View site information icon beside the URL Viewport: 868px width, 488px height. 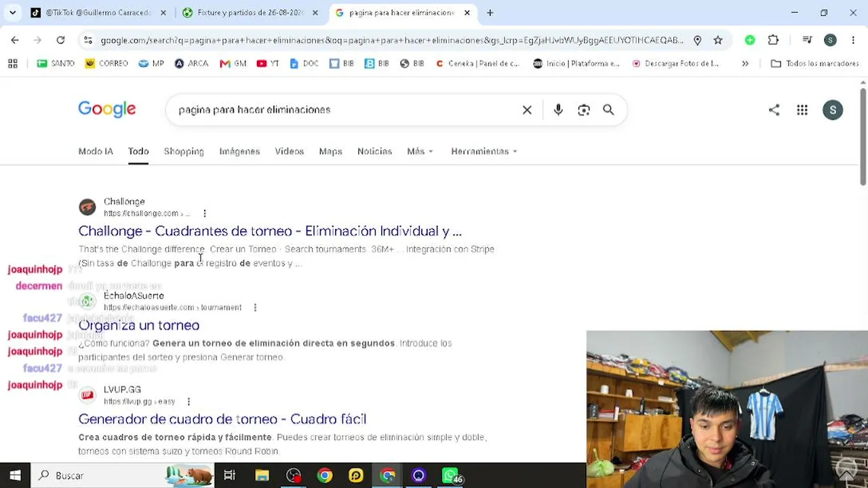[87, 40]
